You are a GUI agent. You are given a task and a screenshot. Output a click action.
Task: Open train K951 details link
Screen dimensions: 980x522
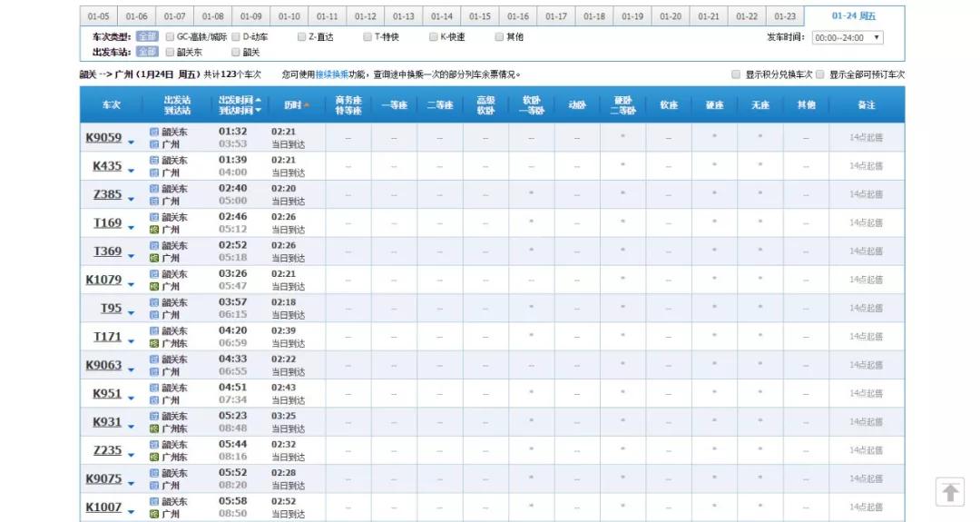click(x=107, y=393)
